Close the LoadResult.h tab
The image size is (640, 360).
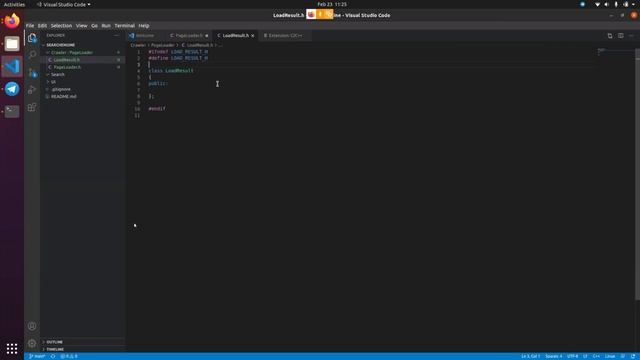coord(253,36)
